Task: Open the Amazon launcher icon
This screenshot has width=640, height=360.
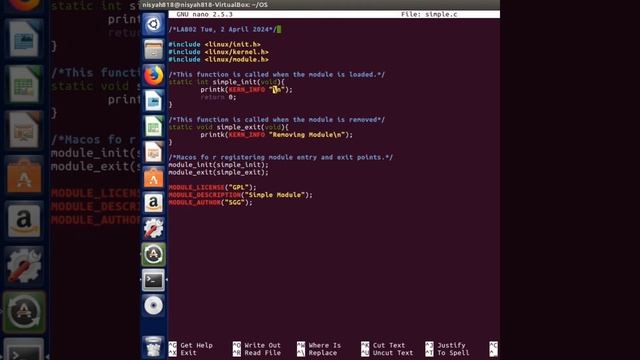Action: (153, 203)
